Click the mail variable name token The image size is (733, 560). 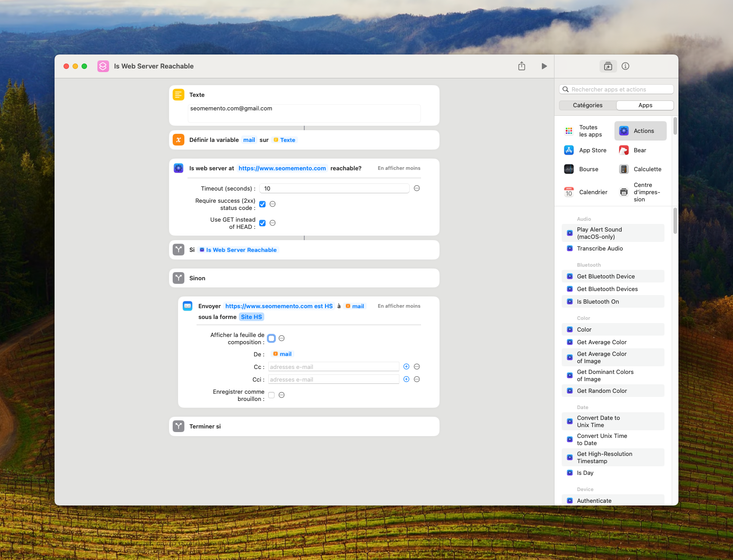tap(249, 140)
